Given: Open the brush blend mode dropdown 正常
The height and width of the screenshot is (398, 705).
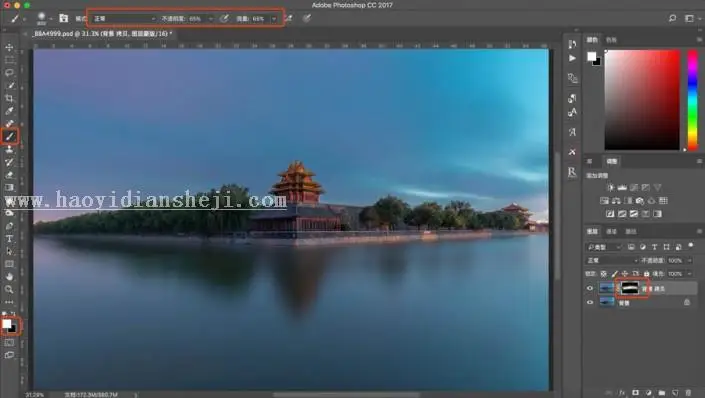Looking at the screenshot, I should 124,18.
